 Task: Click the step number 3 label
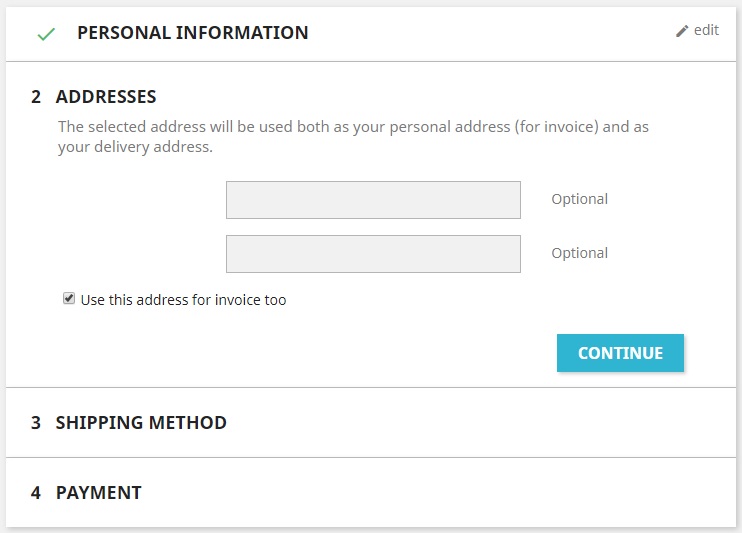36,423
